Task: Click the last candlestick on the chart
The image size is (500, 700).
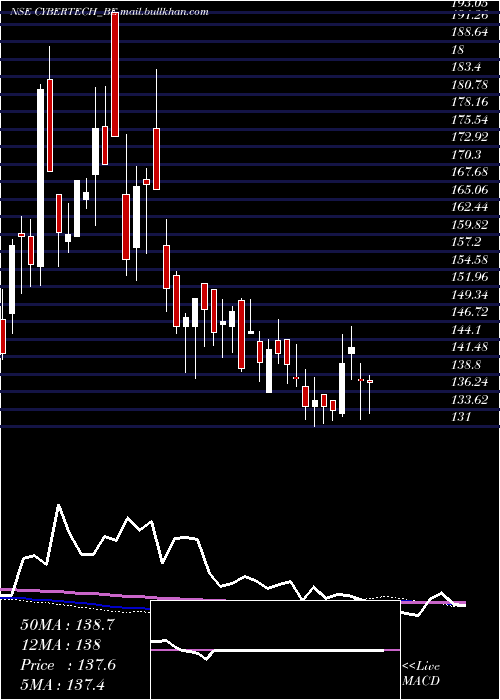Action: pyautogui.click(x=370, y=382)
